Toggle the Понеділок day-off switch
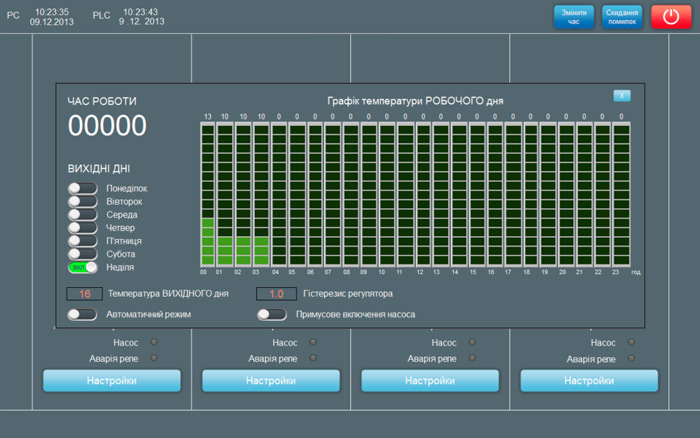This screenshot has height=438, width=700. click(x=82, y=188)
